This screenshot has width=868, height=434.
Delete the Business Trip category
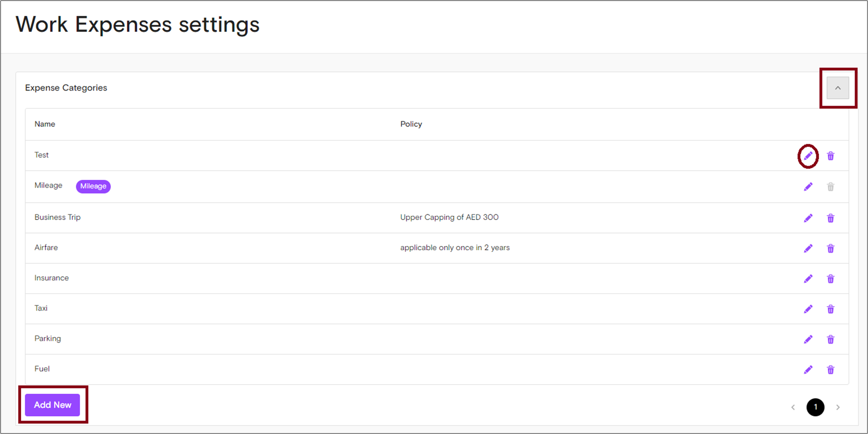coord(831,218)
